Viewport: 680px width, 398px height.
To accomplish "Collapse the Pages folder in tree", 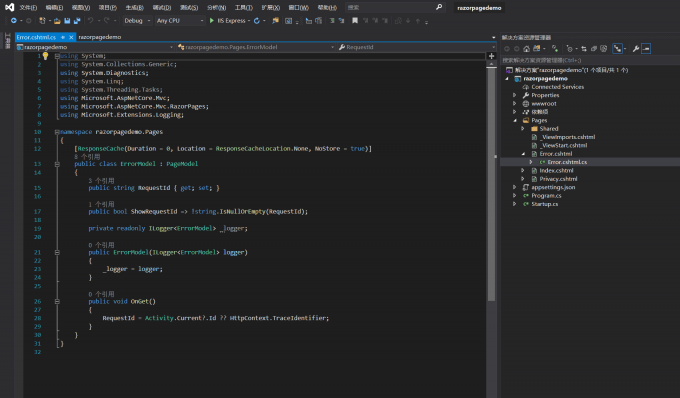I will (515, 121).
